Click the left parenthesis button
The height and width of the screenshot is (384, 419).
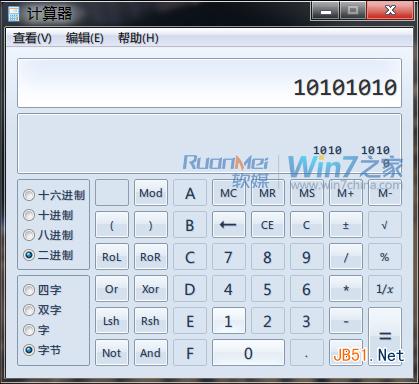112,225
